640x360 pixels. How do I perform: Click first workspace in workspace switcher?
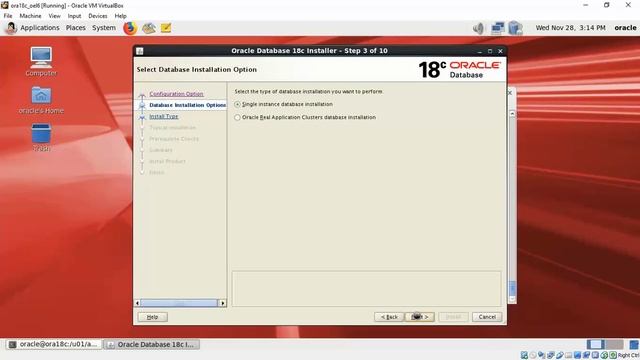[x=596, y=344]
